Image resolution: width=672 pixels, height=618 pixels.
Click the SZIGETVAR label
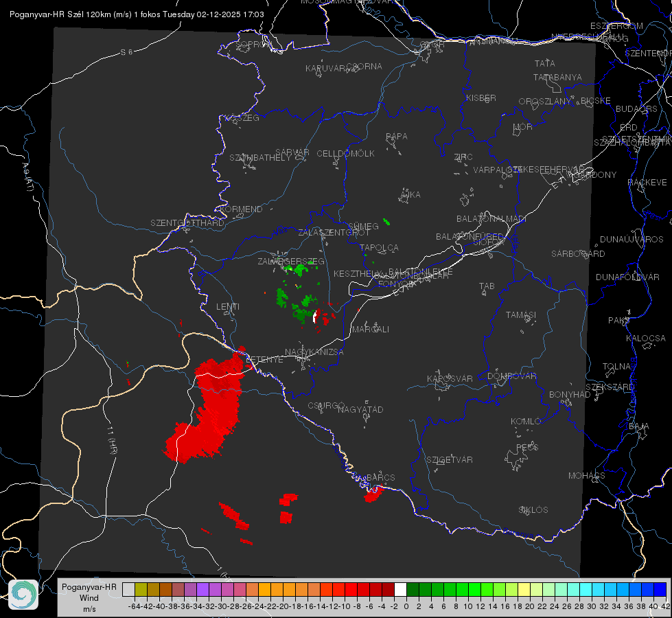coord(449,460)
